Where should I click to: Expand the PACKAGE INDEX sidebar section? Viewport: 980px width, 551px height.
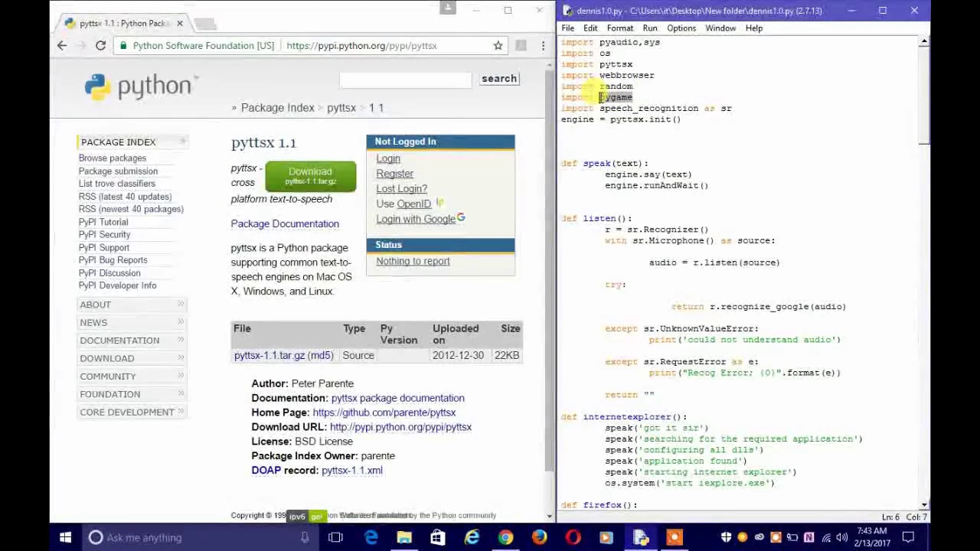click(x=131, y=142)
